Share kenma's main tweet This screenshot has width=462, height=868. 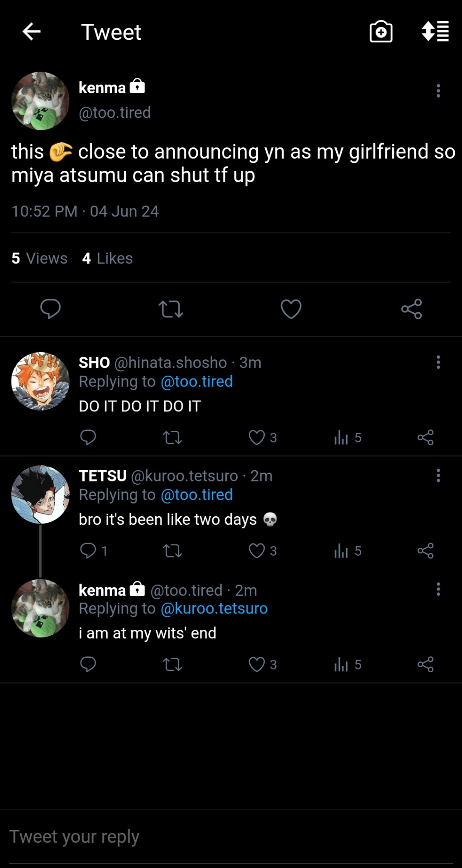pyautogui.click(x=411, y=309)
